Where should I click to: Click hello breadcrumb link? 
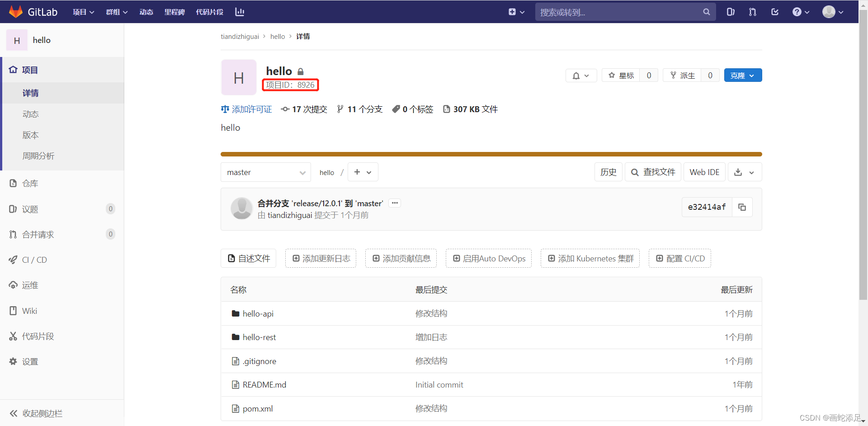pyautogui.click(x=278, y=36)
